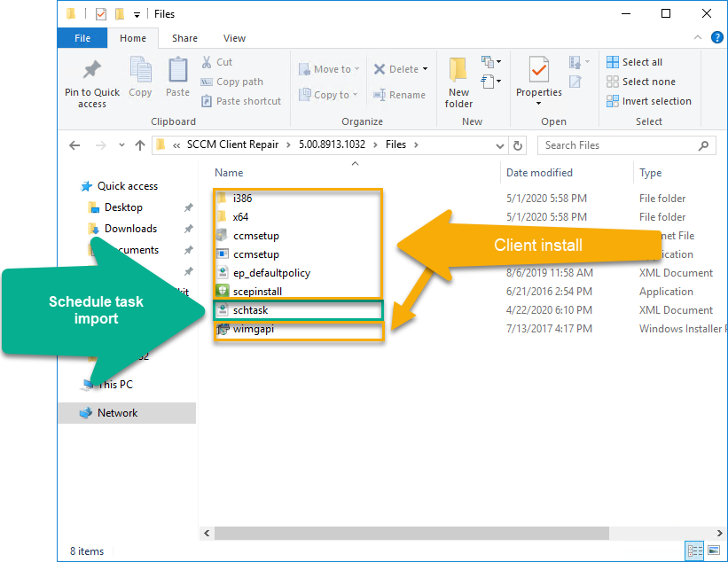
Task: Open recent locations dropdown arrow
Action: tap(121, 144)
